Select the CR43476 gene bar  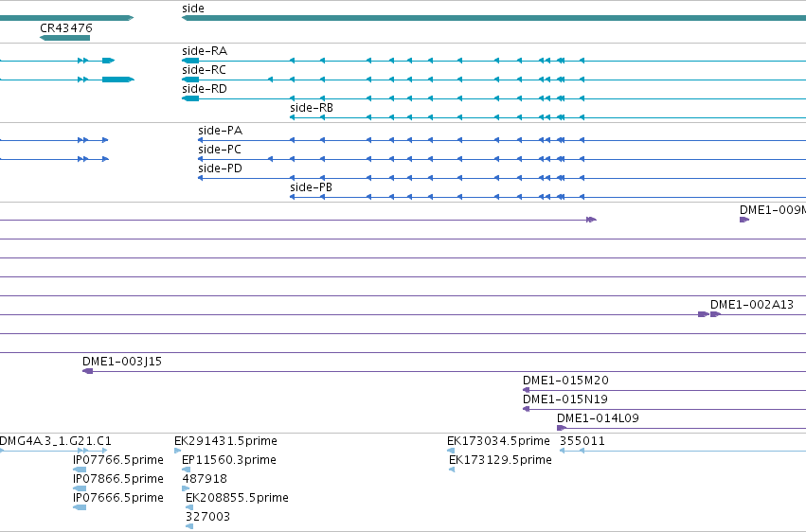click(64, 38)
